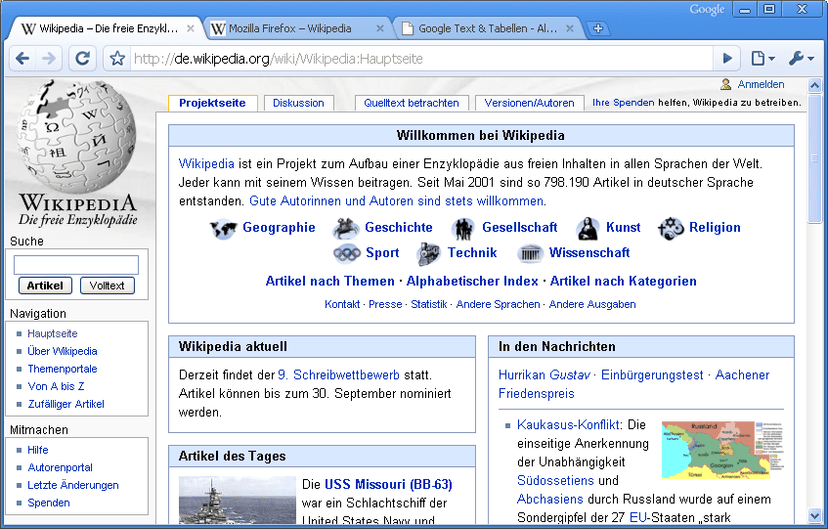Click the Anmelden login link
This screenshot has height=529, width=828.
point(760,84)
